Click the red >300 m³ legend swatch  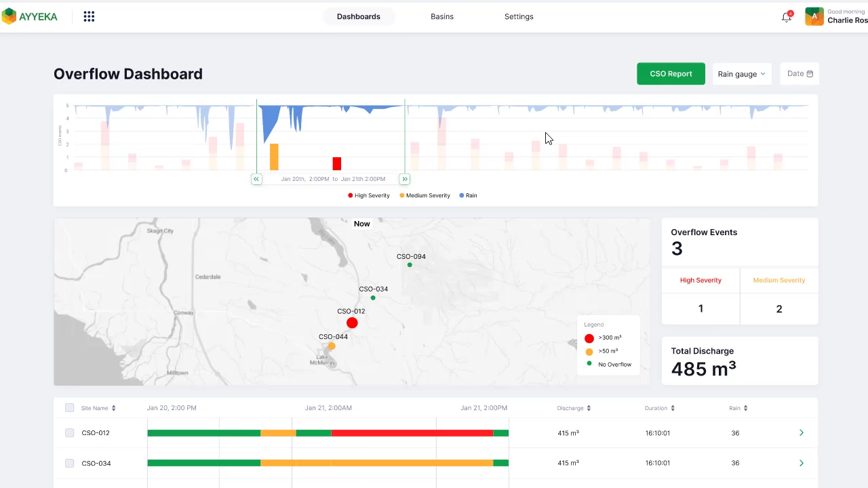point(589,338)
